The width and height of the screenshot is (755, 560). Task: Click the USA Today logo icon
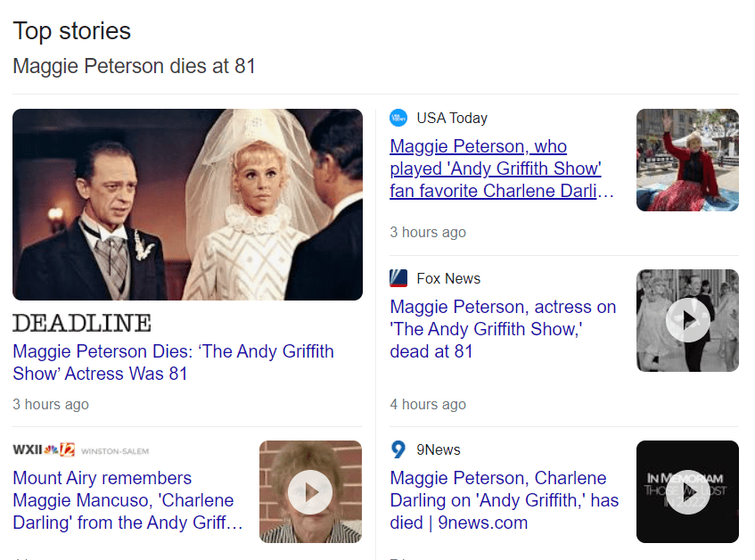(398, 118)
